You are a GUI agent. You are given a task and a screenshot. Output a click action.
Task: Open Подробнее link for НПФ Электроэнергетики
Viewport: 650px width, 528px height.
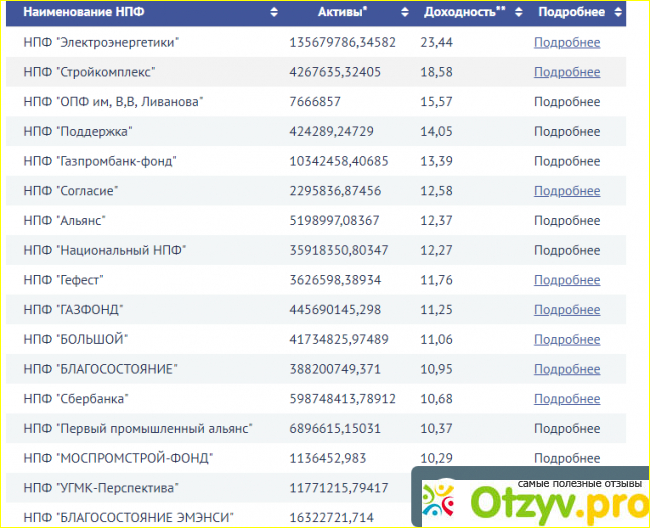(567, 42)
